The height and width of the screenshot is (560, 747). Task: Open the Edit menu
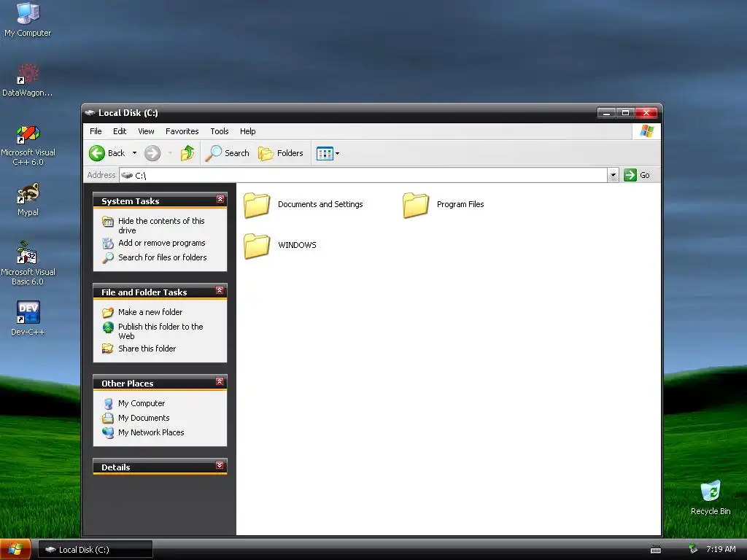[x=120, y=131]
